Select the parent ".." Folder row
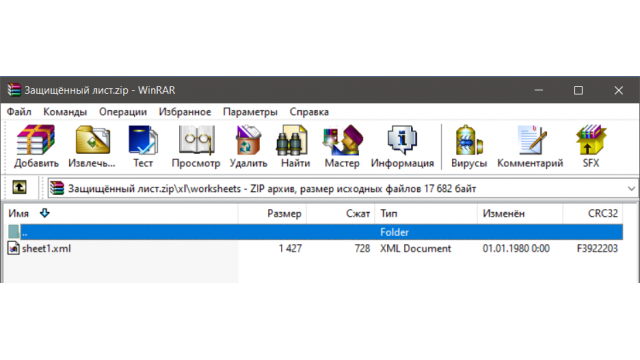This screenshot has height=360, width=640. [315, 232]
